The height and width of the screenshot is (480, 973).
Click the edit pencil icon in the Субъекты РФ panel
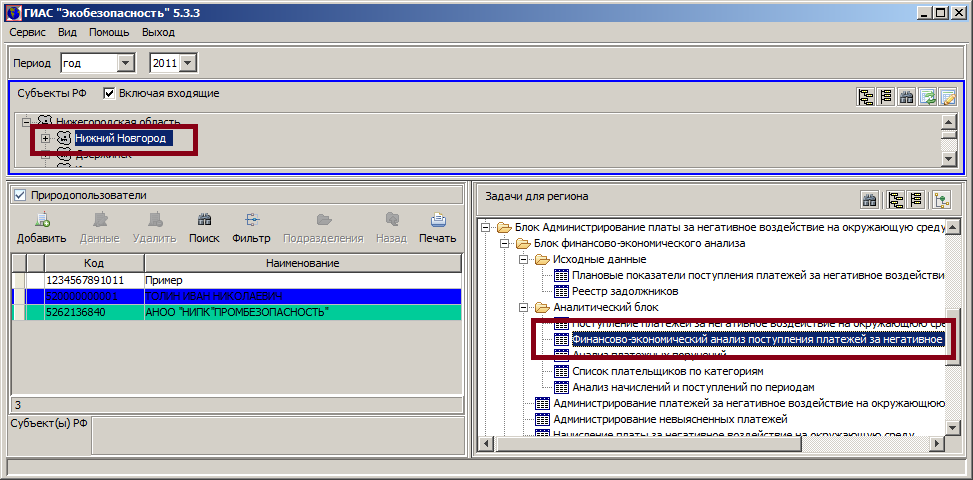[x=948, y=97]
